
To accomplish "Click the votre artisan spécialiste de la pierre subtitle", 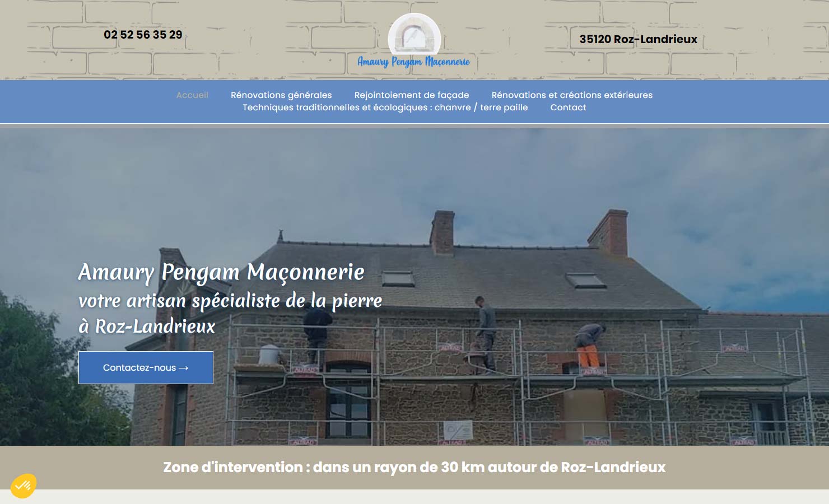I will (x=230, y=301).
